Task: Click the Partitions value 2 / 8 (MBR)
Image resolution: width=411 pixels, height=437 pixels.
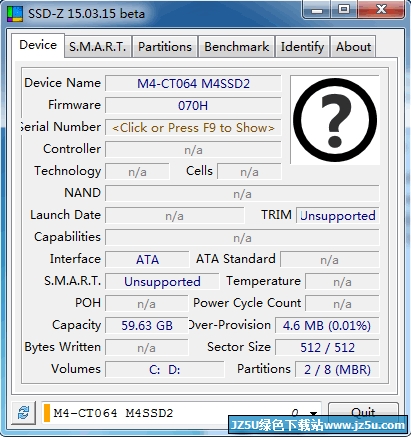Action: click(337, 370)
